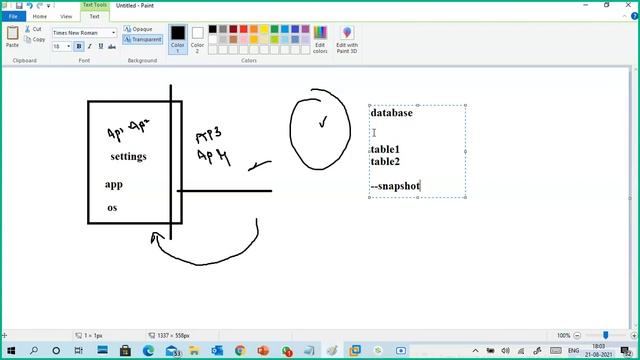Viewport: 640px width, 360px height.
Task: Pick the brown color swatch in second row
Action: [233, 40]
